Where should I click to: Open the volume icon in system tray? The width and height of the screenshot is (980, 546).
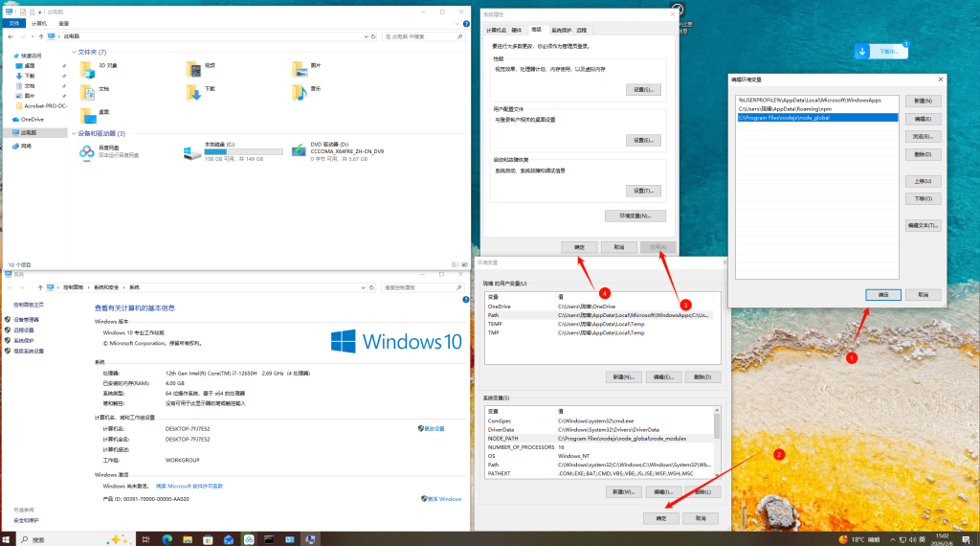tap(912, 539)
